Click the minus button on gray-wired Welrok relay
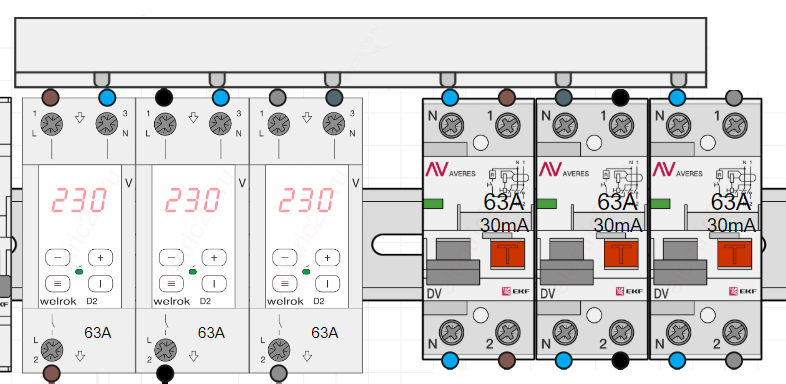Viewport: 786px width, 384px height. click(x=285, y=258)
